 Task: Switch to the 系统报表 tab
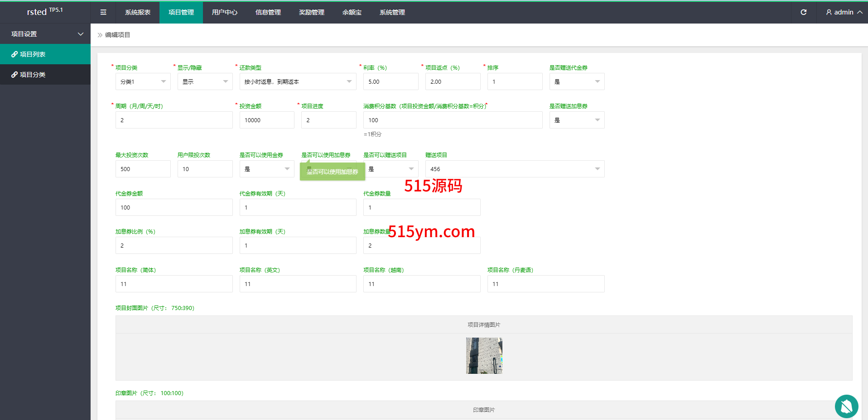[x=138, y=12]
